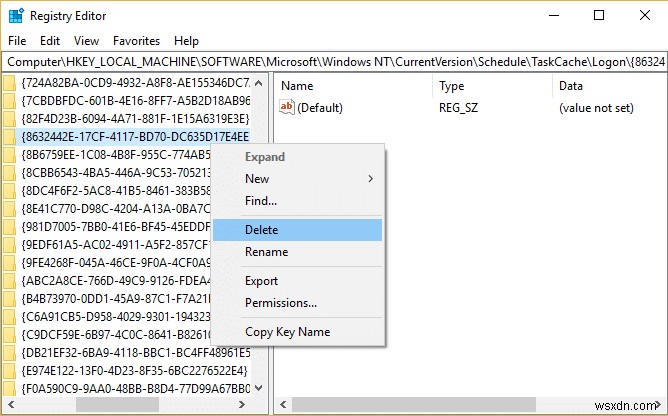Open Permissions... from the context menu
This screenshot has width=668, height=416.
pyautogui.click(x=298, y=303)
